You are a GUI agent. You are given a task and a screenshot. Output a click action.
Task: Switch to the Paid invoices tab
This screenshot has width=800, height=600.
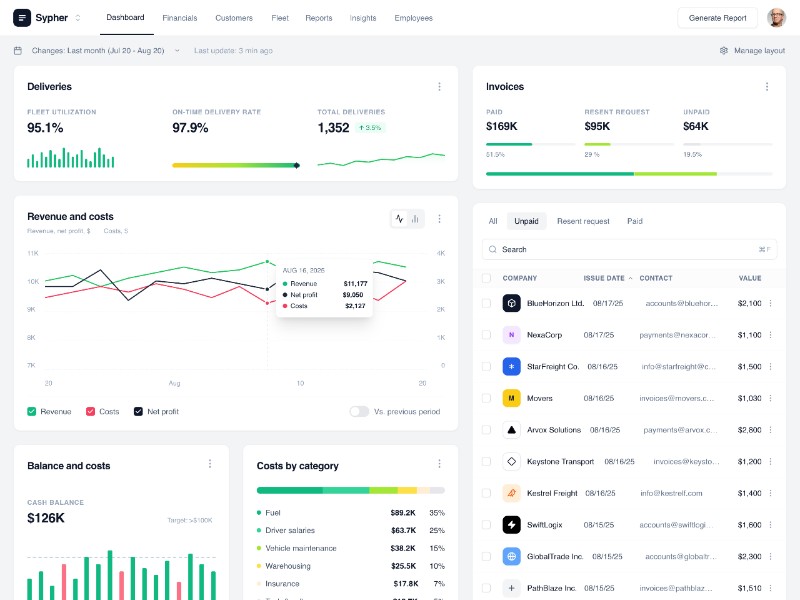(x=635, y=221)
